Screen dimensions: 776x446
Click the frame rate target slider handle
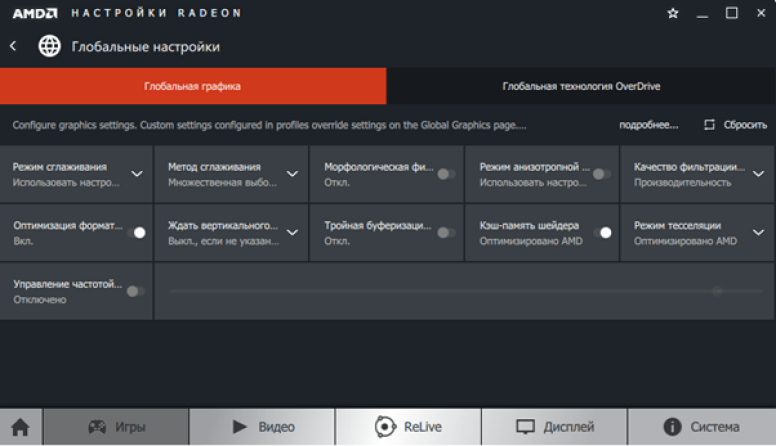(717, 291)
